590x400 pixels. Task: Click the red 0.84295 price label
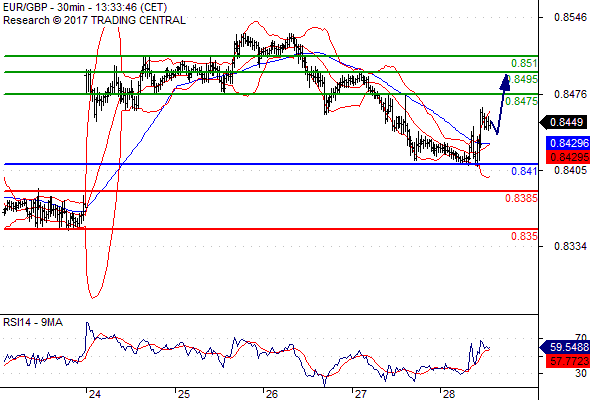click(x=568, y=157)
